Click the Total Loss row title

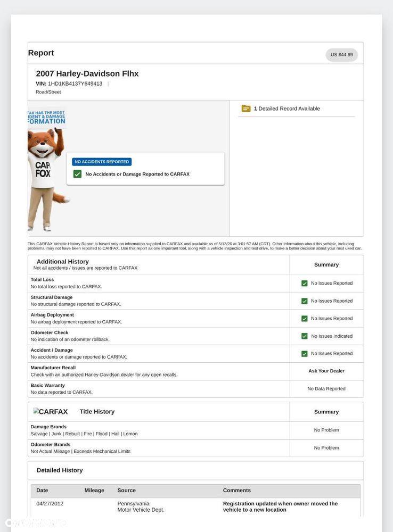[42, 280]
